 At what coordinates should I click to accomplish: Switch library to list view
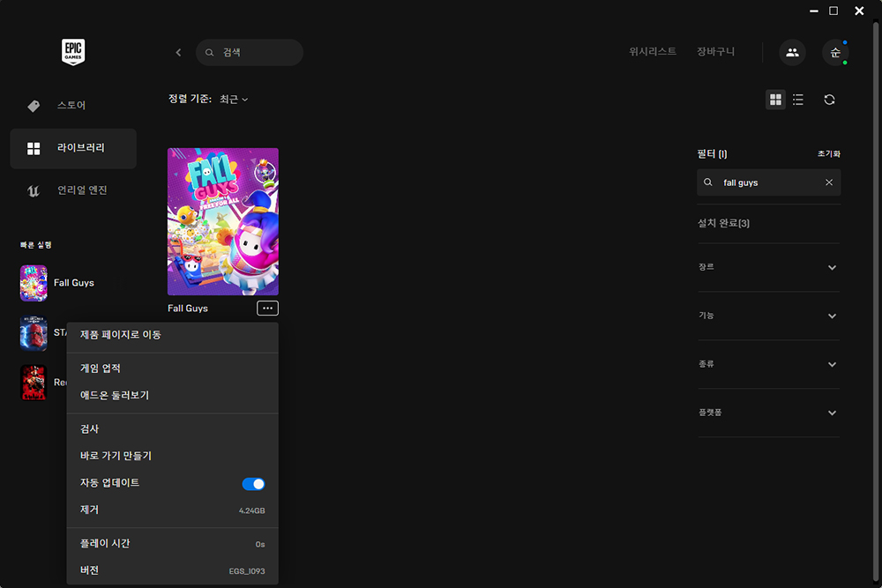(x=797, y=100)
